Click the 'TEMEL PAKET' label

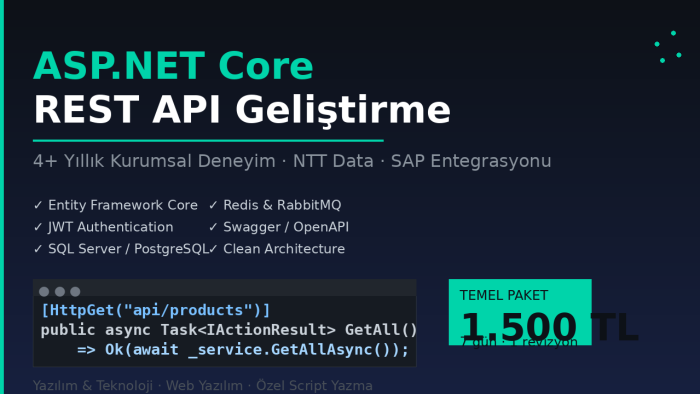(x=504, y=295)
